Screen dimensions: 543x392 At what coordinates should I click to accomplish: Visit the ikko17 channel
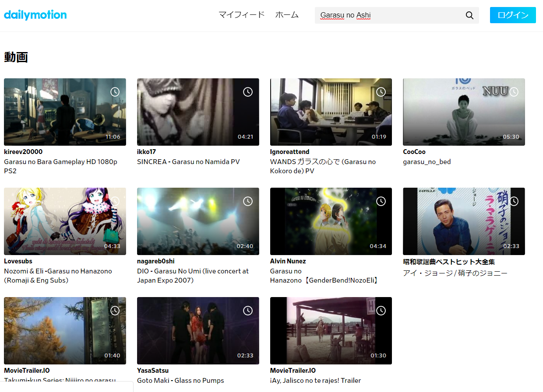point(146,152)
